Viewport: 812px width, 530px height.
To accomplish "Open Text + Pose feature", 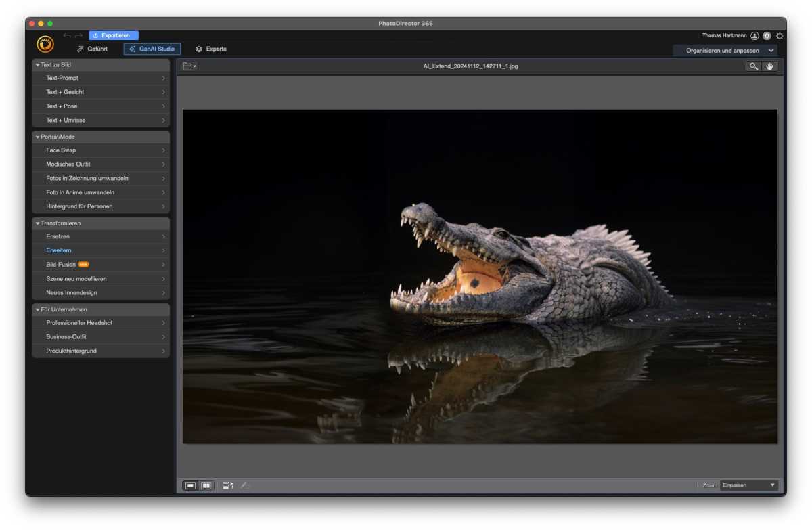I will tap(101, 106).
